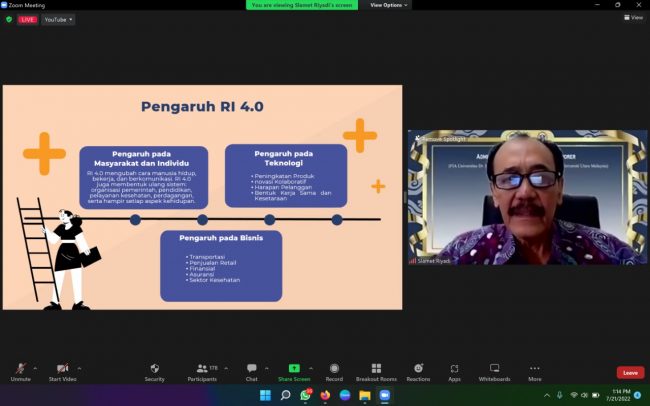Open Wi-Fi network tray icon
Image resolution: width=650 pixels, height=406 pixels.
[x=574, y=395]
